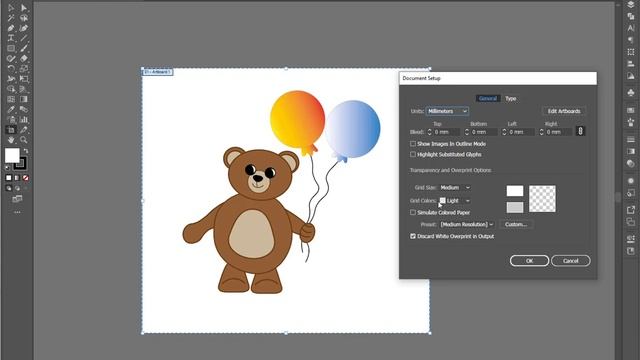Click the None color mode icon
The width and height of the screenshot is (640, 360).
[26, 178]
